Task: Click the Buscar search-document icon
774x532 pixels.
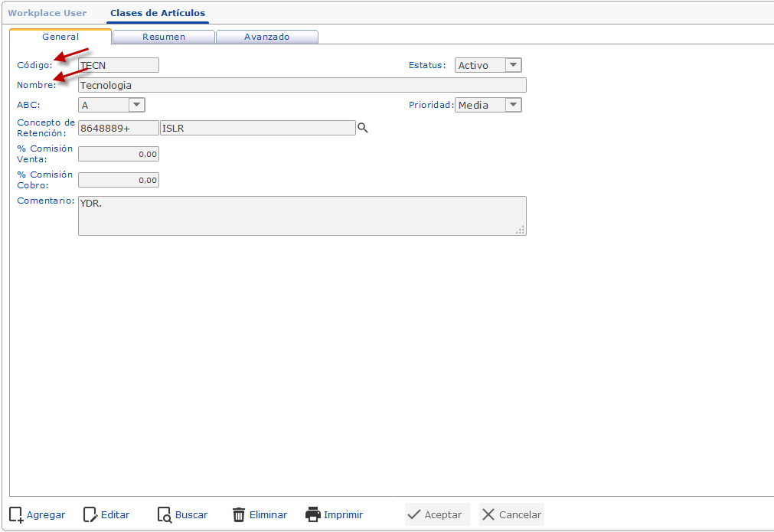Action: point(165,514)
